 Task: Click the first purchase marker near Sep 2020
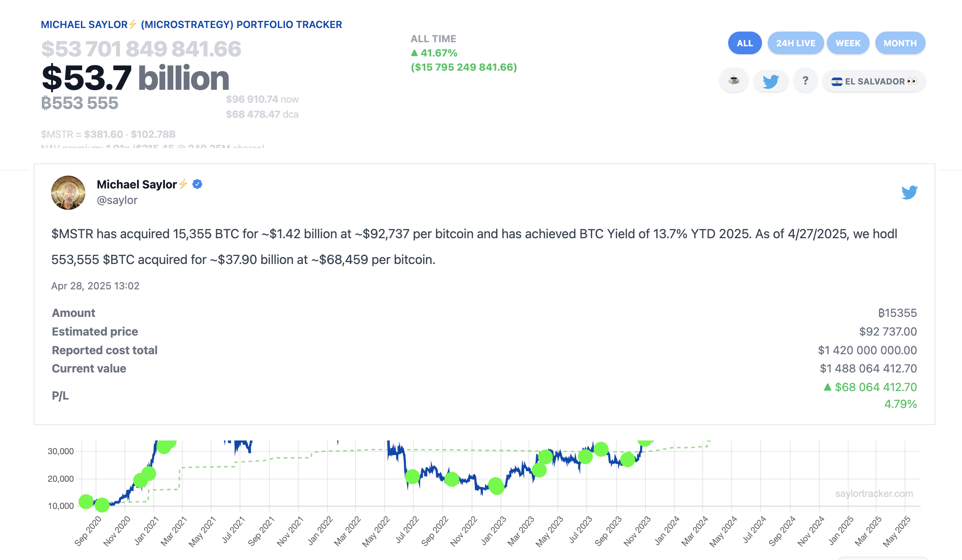pyautogui.click(x=86, y=501)
